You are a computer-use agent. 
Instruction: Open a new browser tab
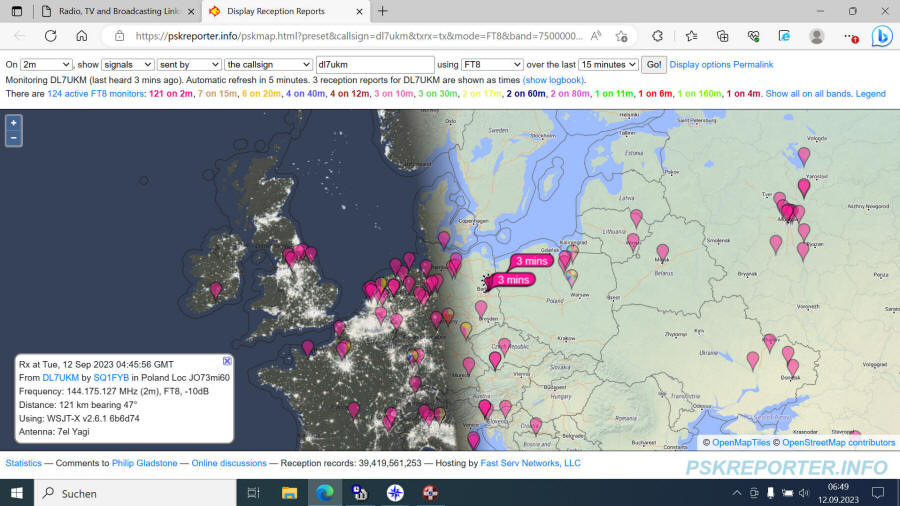(x=382, y=11)
